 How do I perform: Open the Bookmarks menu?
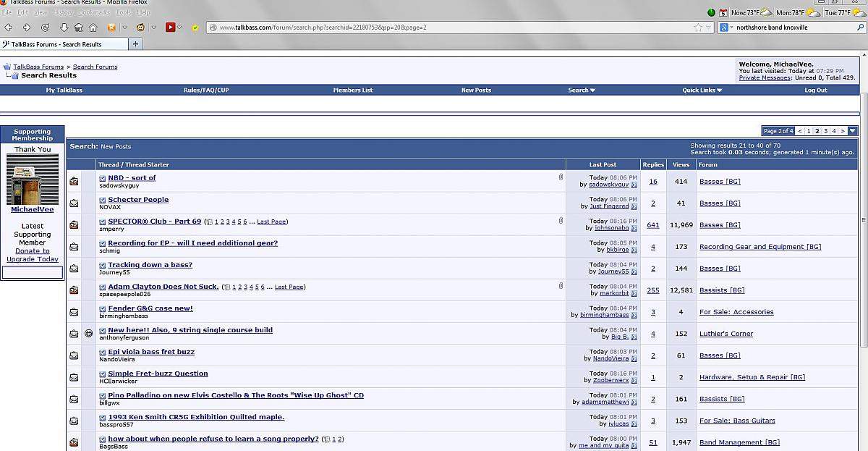(95, 12)
